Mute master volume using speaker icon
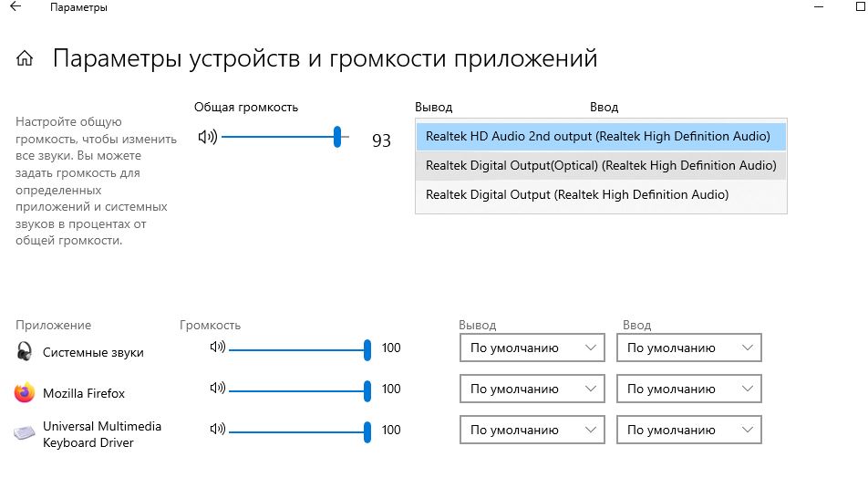868x488 pixels. pos(207,138)
